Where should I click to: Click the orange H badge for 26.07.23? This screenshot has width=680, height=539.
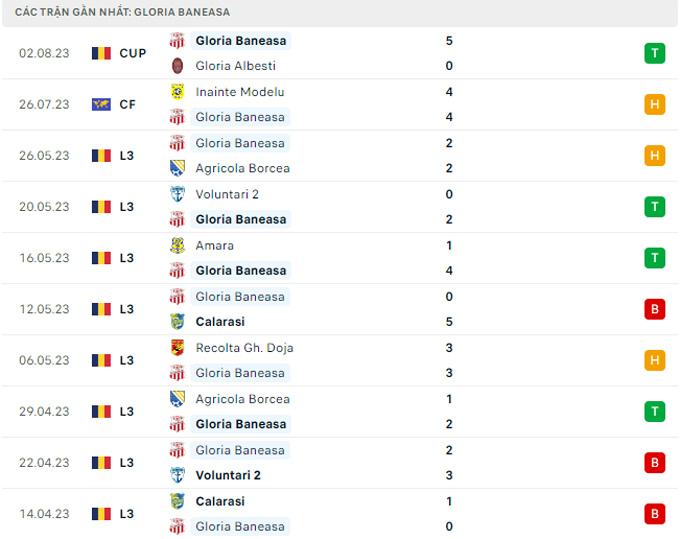(x=655, y=104)
